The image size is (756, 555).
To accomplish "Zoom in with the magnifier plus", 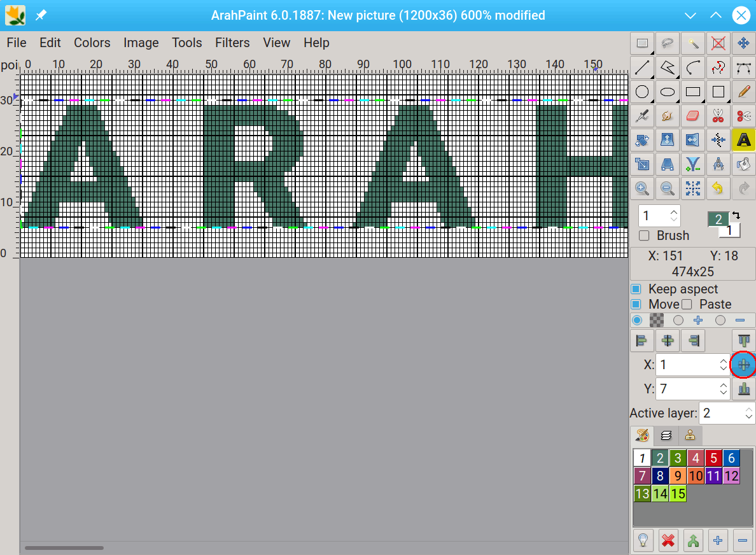I will click(642, 188).
